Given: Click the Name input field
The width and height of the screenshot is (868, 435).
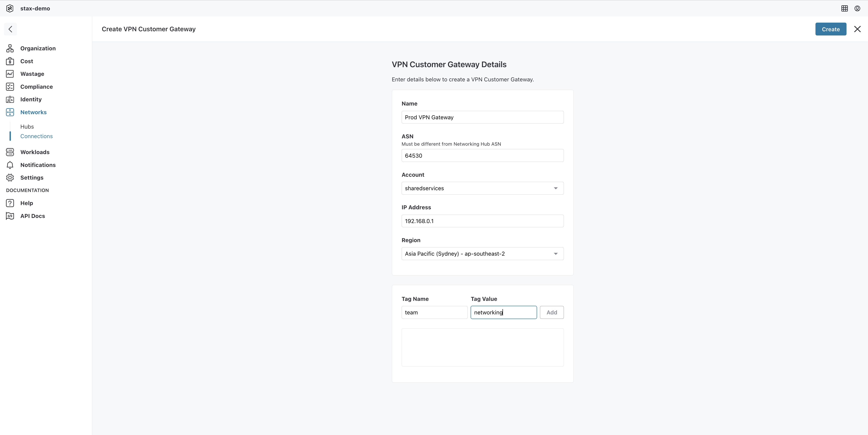Looking at the screenshot, I should pos(482,117).
